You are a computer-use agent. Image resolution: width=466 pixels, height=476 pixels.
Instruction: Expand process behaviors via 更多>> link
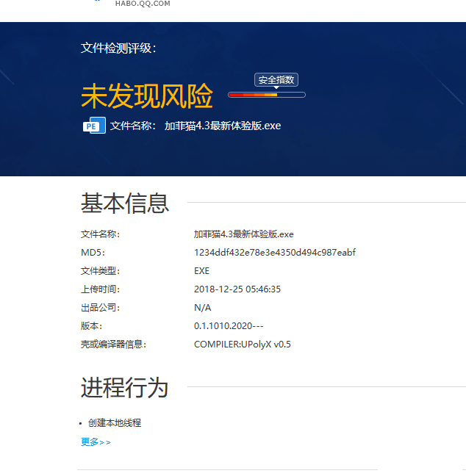tap(96, 442)
